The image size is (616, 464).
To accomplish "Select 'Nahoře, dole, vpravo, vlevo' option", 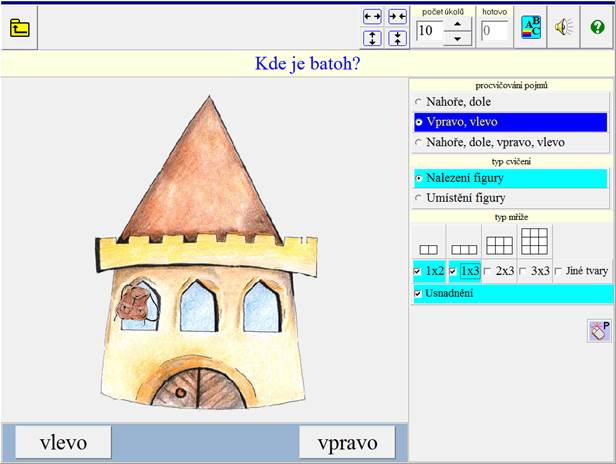I will (419, 142).
